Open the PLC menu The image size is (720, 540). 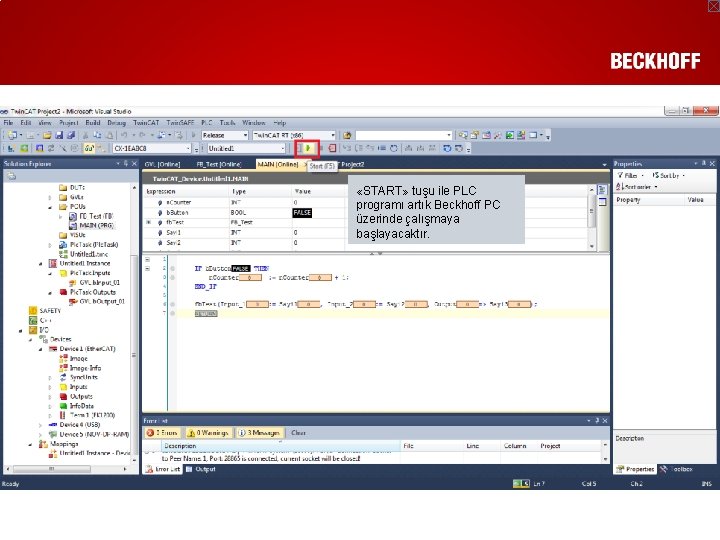click(x=207, y=123)
